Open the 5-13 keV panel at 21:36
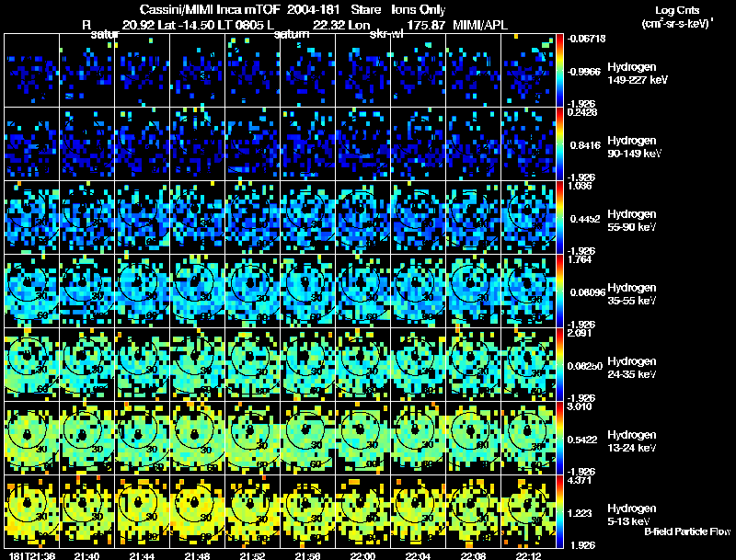The image size is (736, 560). tap(31, 511)
